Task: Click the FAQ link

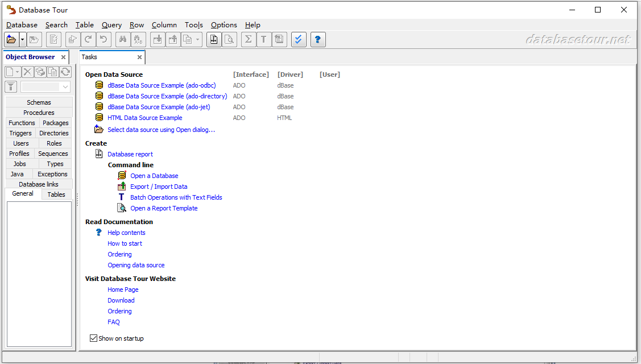Action: click(x=114, y=322)
